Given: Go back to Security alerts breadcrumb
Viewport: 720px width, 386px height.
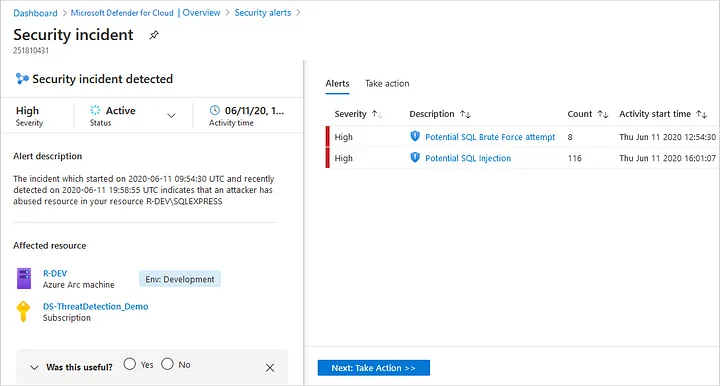Looking at the screenshot, I should click(263, 13).
